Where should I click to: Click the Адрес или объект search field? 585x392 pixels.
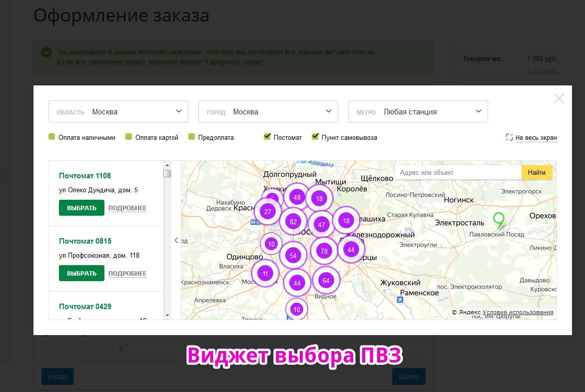point(458,173)
